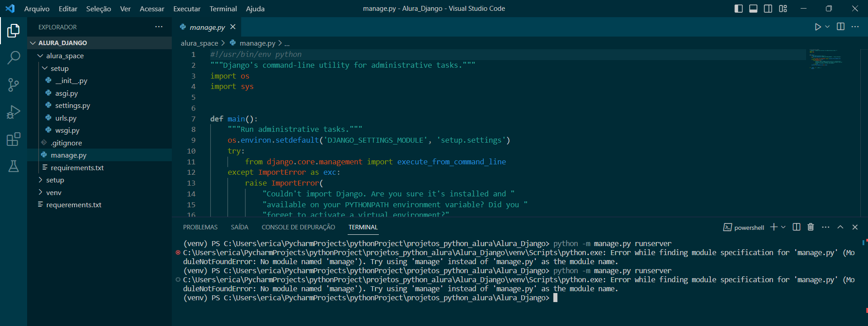
Task: Close the manage.py editor tab
Action: (x=233, y=27)
